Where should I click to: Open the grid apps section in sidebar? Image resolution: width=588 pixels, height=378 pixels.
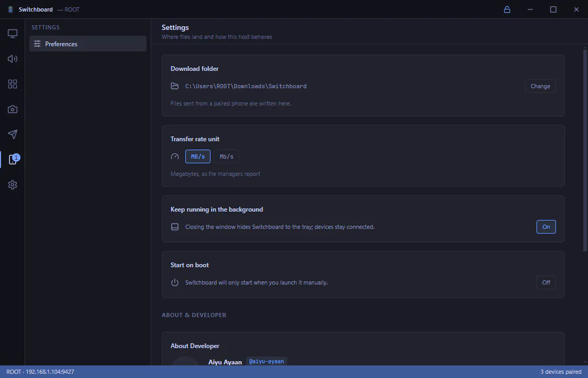click(x=13, y=84)
